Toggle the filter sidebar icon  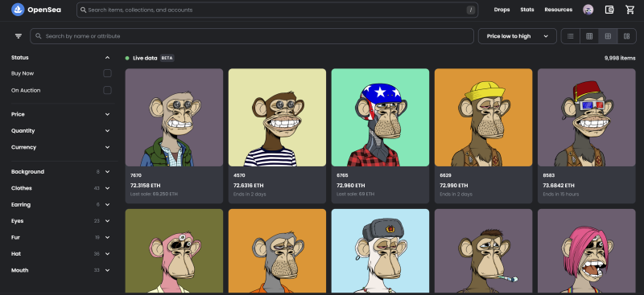coord(19,36)
